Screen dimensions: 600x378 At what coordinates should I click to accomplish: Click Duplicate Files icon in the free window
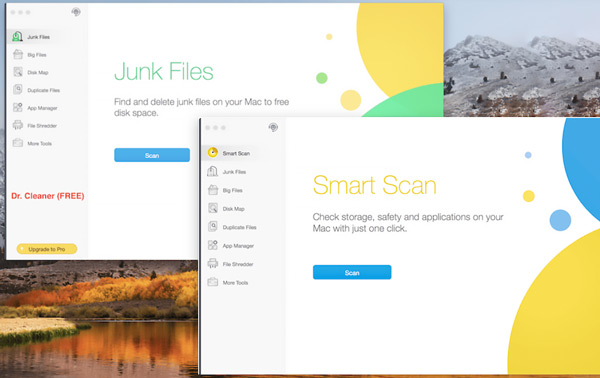(x=18, y=90)
